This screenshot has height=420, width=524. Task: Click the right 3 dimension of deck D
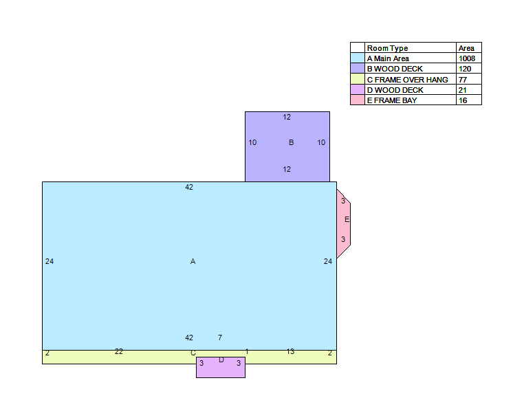(239, 363)
